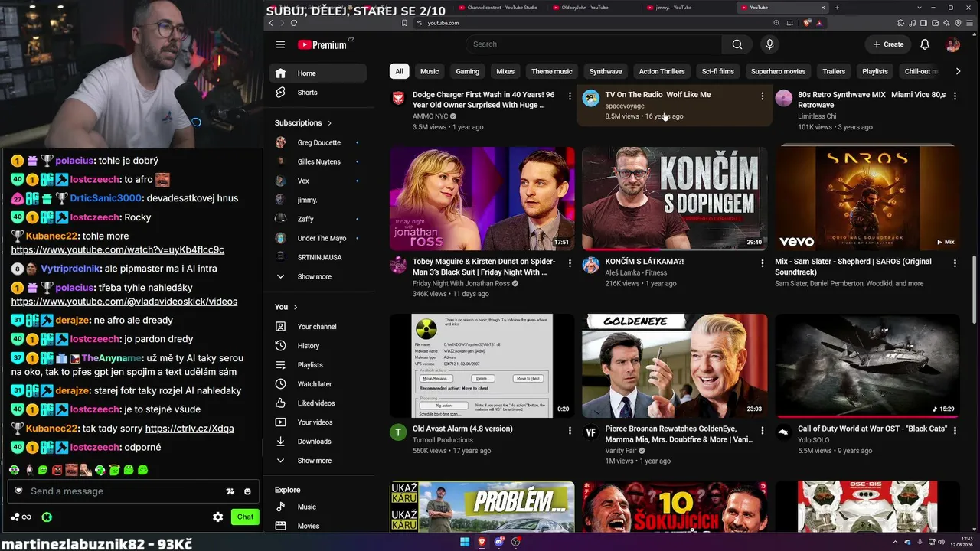Open Your channel in the sidebar

[318, 327]
